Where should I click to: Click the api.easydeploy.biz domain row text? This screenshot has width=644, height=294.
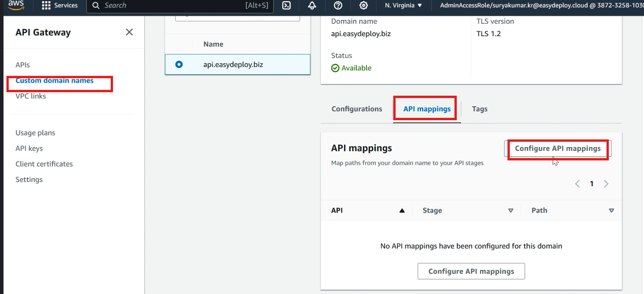pyautogui.click(x=233, y=65)
